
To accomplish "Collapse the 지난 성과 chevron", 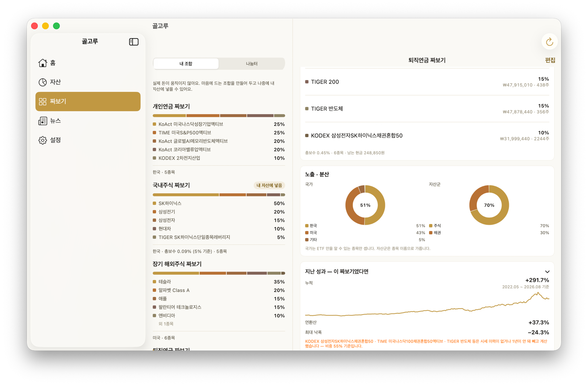I will pos(547,272).
